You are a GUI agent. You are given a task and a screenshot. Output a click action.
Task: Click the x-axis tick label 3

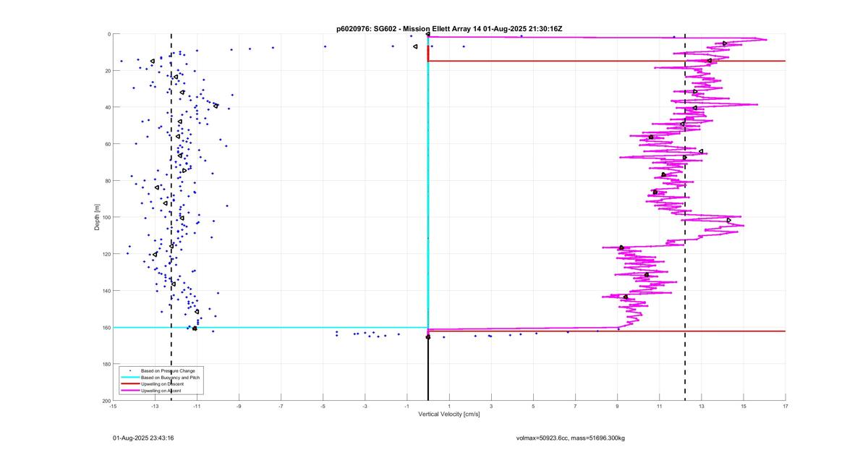coord(491,407)
